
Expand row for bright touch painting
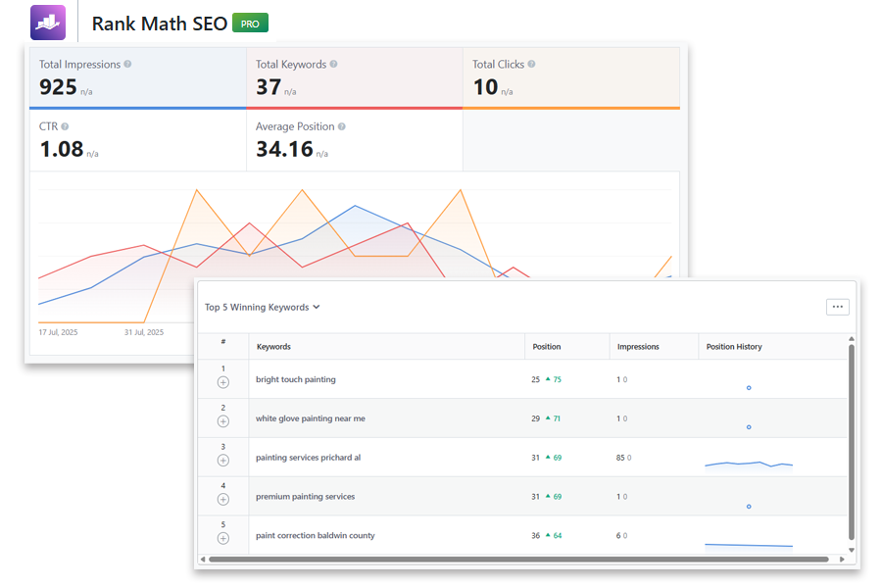pos(223,381)
